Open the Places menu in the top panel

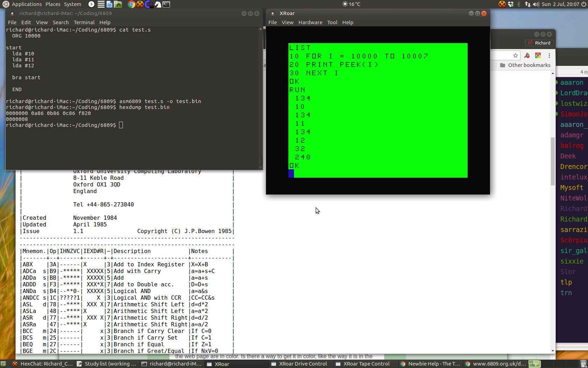(x=53, y=4)
